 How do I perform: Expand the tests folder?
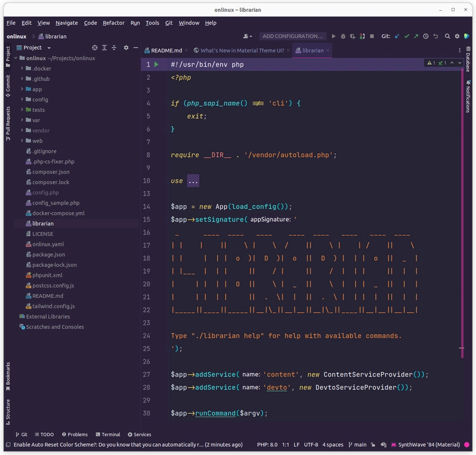[x=22, y=110]
